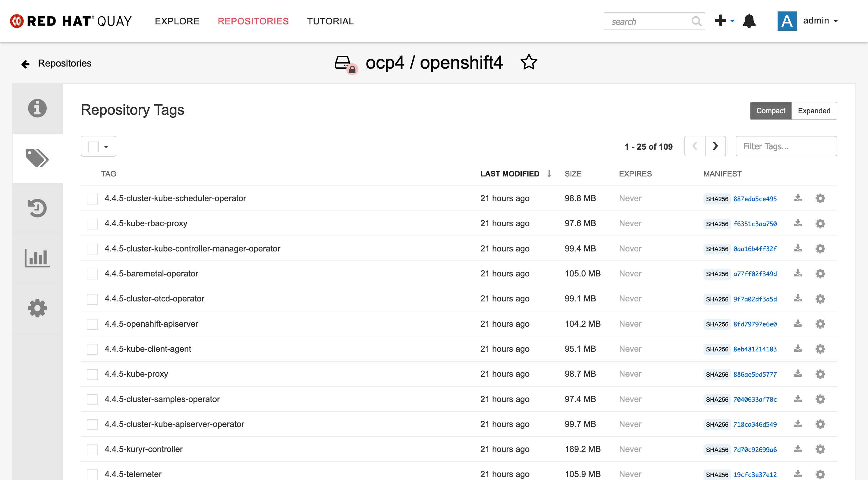Click the notification bell icon in top bar
The width and height of the screenshot is (868, 480).
[x=749, y=21]
